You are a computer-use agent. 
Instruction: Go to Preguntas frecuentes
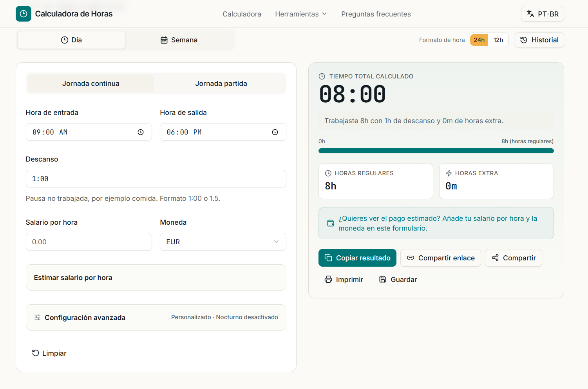(x=376, y=14)
